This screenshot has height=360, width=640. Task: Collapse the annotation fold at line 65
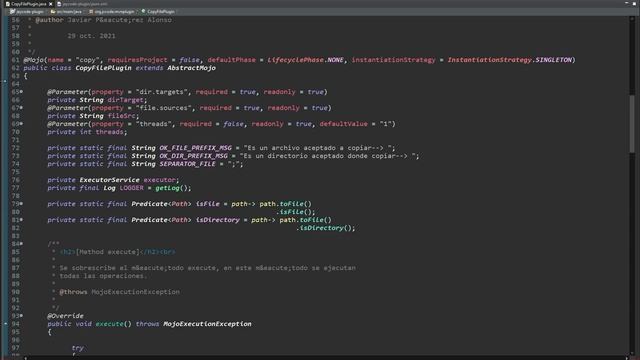point(21,92)
